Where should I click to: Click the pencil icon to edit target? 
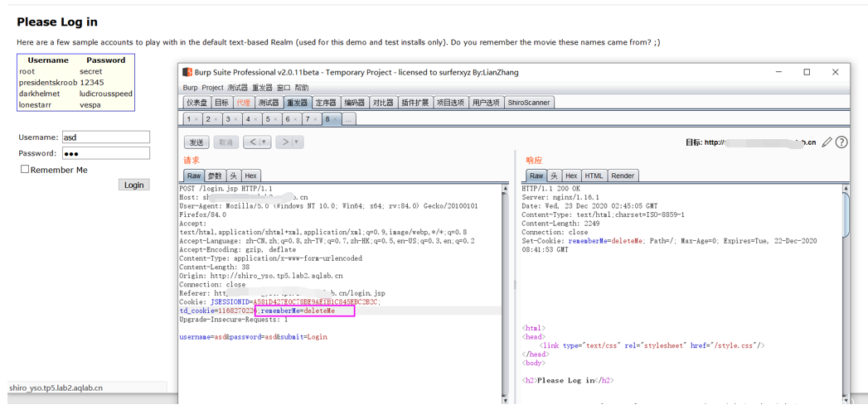[827, 142]
